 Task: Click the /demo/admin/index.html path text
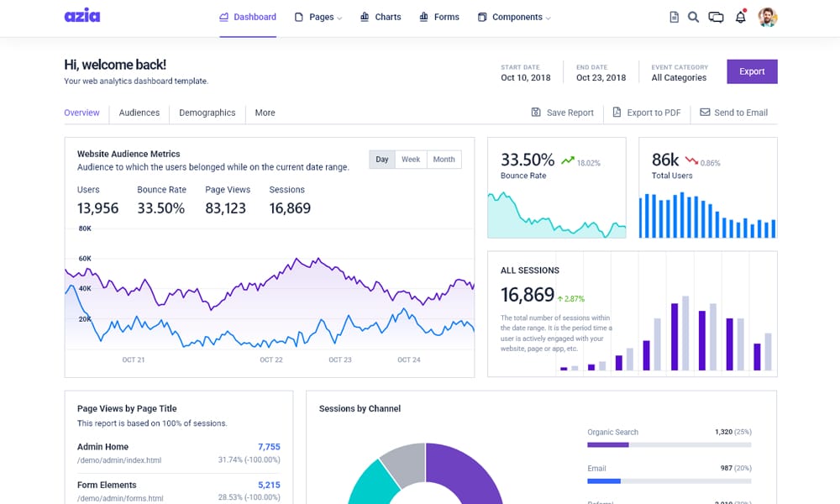[119, 460]
